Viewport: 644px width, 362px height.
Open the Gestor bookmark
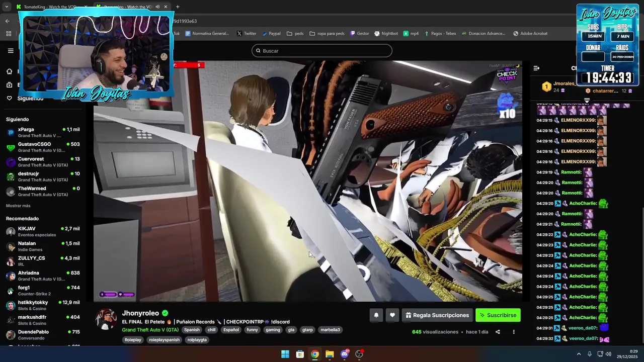(360, 34)
